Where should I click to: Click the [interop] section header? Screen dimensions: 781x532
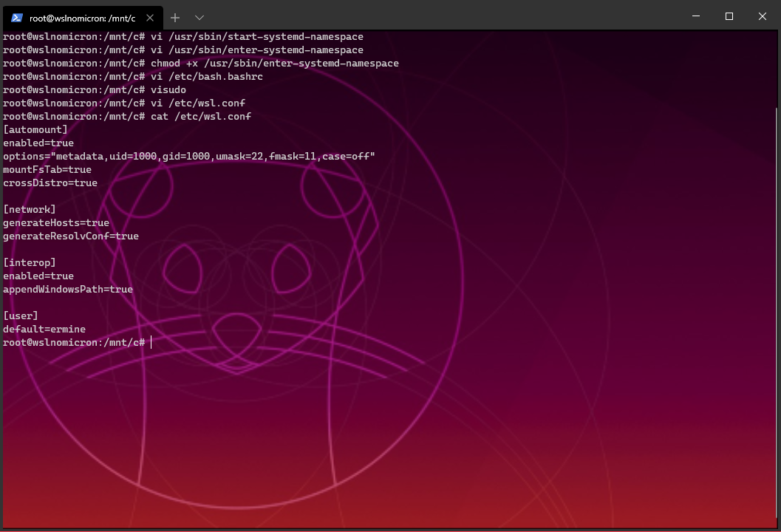[29, 262]
